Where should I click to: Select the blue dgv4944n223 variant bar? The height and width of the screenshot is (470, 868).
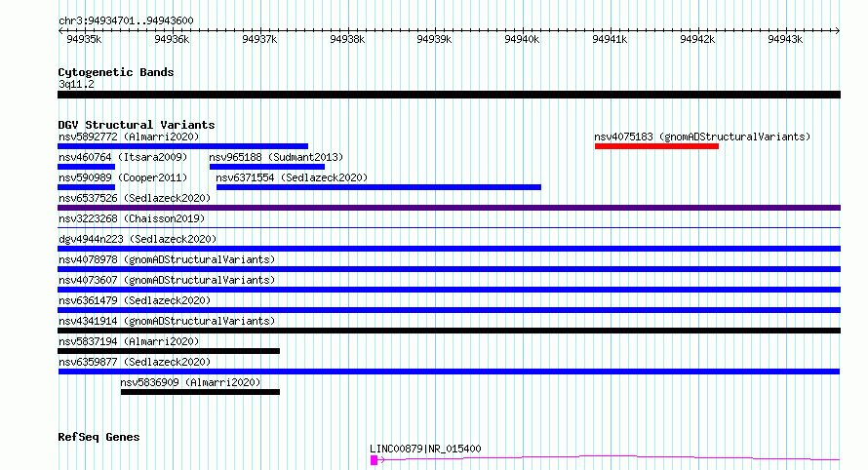click(449, 249)
